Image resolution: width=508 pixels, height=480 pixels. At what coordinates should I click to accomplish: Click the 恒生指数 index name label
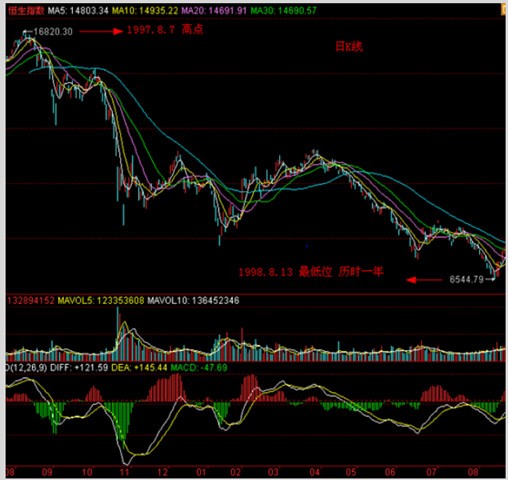click(26, 11)
